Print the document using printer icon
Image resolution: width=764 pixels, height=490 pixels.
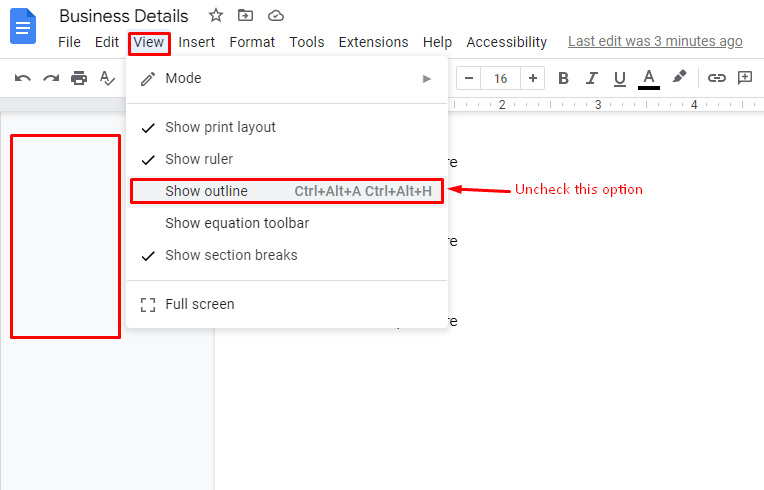(79, 78)
